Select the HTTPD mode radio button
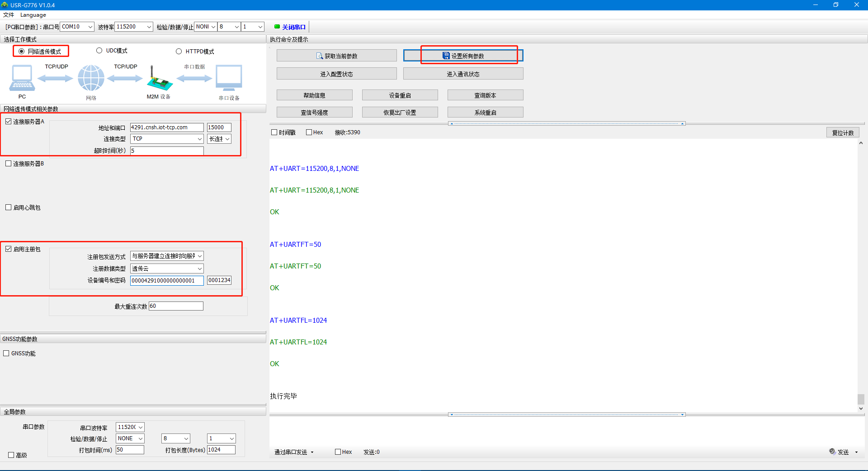The image size is (868, 471). (x=179, y=52)
